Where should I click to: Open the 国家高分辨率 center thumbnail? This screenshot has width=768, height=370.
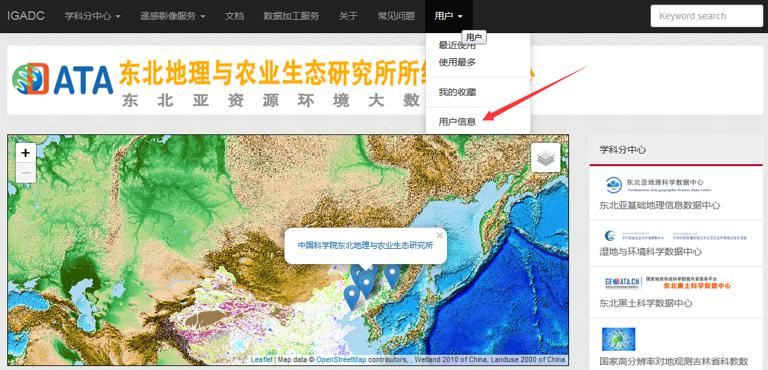tap(619, 339)
